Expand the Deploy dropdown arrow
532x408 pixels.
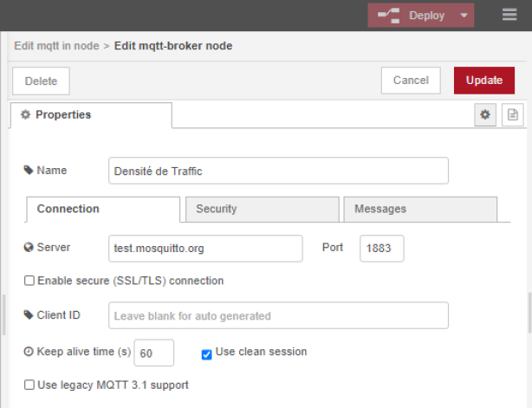464,16
